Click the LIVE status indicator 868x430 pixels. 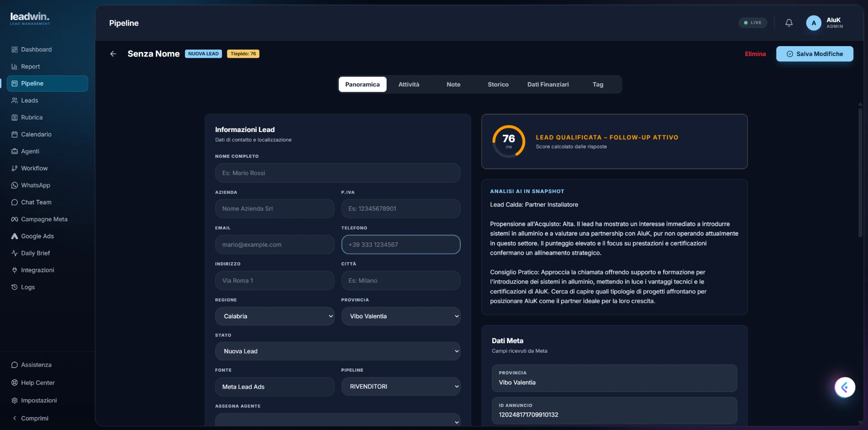(x=753, y=23)
